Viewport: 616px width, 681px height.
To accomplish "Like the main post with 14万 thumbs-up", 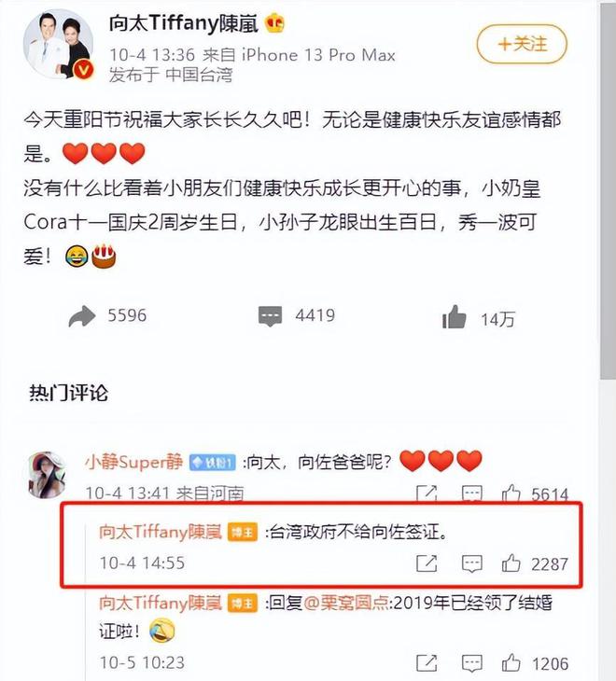I will coord(454,316).
